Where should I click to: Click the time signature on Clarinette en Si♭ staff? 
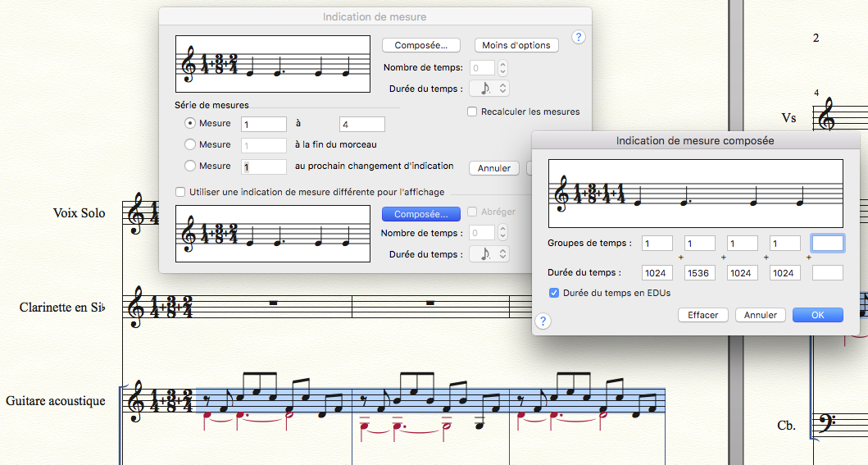pos(169,308)
